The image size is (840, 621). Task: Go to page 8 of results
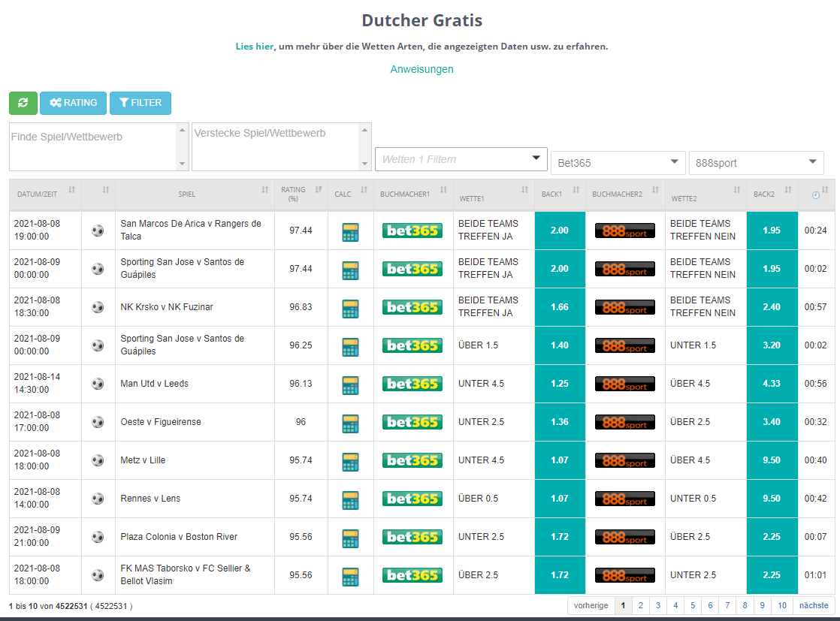(x=745, y=605)
